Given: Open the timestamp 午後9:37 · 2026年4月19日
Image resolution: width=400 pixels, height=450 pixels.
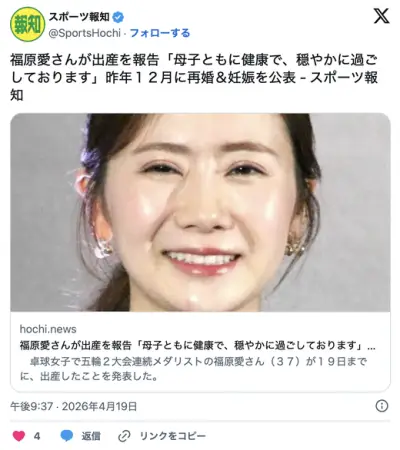Looking at the screenshot, I should pos(74,406).
